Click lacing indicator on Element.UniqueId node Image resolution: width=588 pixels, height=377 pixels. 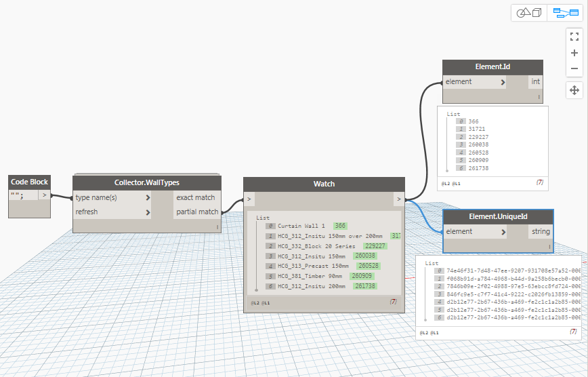(549, 247)
